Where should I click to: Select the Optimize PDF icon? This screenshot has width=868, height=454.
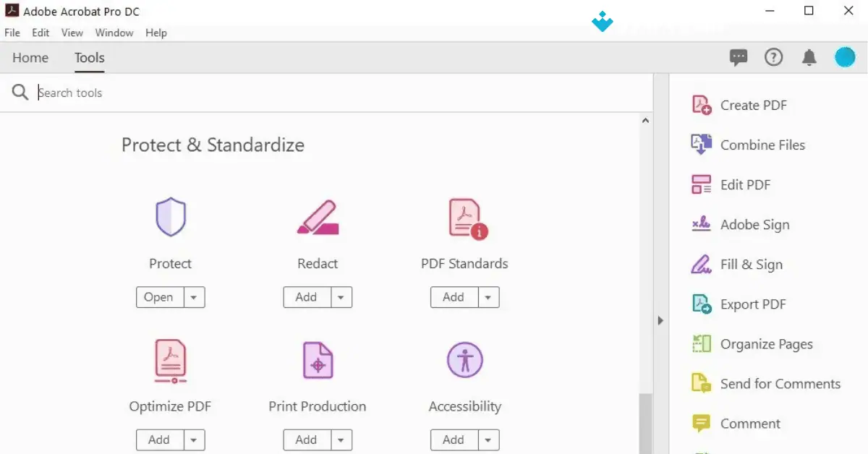pos(170,359)
